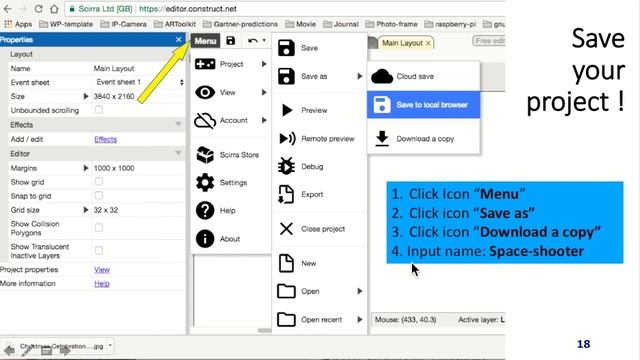Expand the Margins property triangle
Screen dimensions: 640x360
86,168
